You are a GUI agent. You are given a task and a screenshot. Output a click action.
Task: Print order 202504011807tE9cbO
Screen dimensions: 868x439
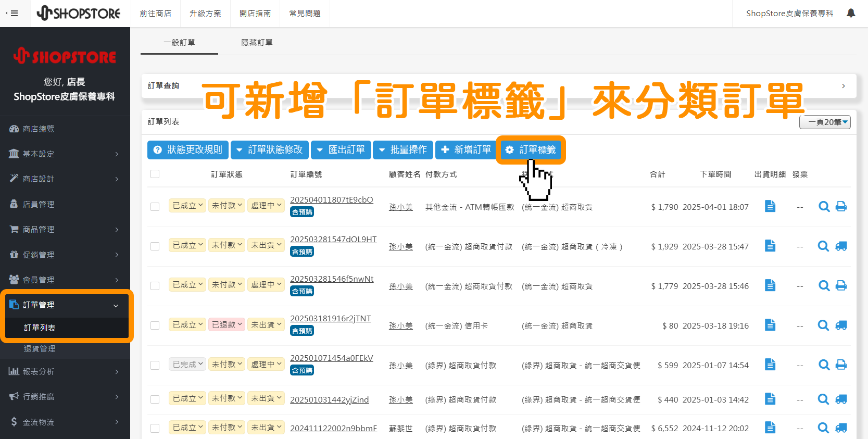(x=841, y=207)
